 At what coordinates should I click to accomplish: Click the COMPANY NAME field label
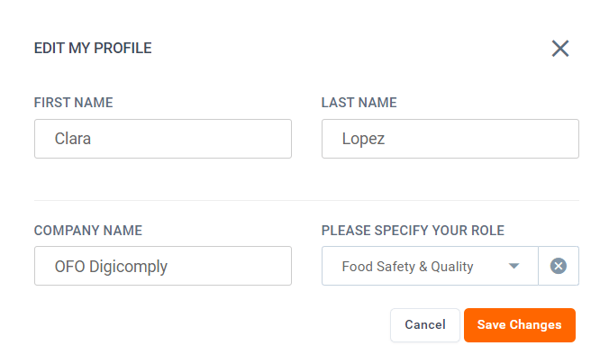(x=88, y=231)
